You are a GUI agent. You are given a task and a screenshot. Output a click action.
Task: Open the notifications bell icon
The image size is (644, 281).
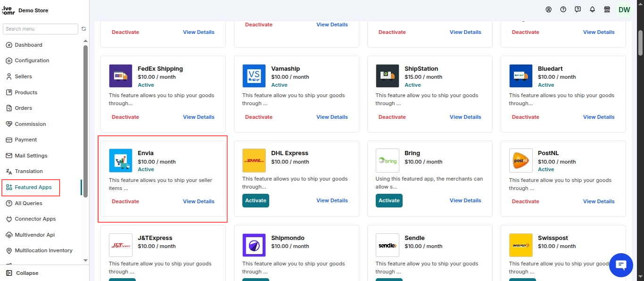point(592,9)
